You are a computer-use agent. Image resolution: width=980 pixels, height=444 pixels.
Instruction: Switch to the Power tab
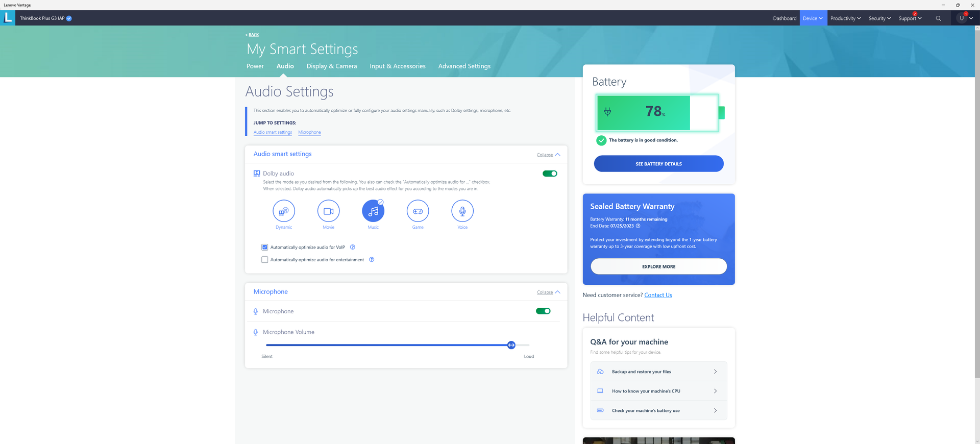pyautogui.click(x=255, y=66)
